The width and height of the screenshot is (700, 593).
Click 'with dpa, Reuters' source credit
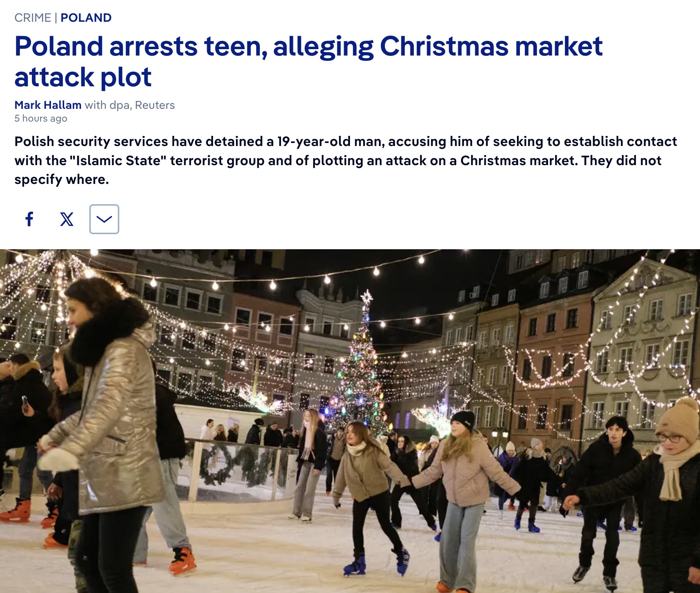130,105
